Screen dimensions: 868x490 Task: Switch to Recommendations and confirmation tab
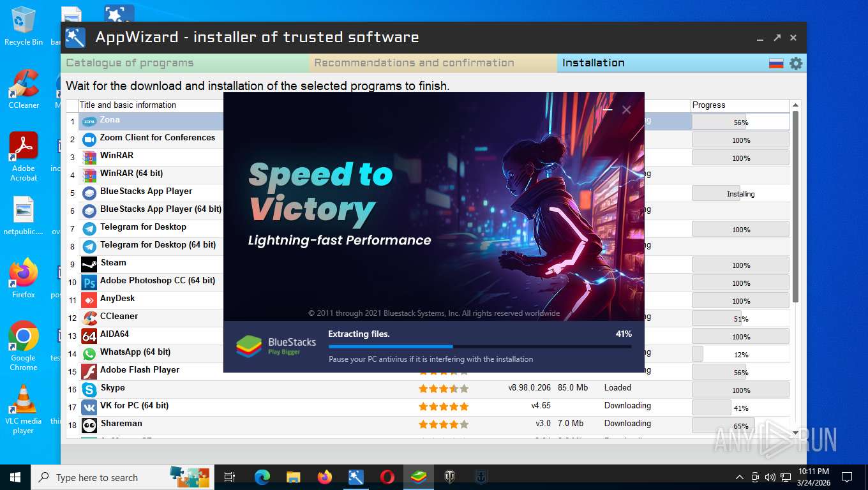[x=433, y=63]
